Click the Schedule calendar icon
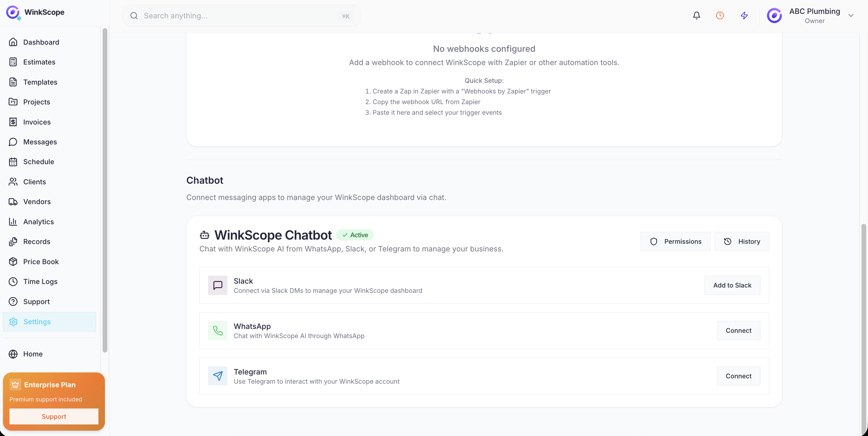The width and height of the screenshot is (868, 436). [x=13, y=162]
